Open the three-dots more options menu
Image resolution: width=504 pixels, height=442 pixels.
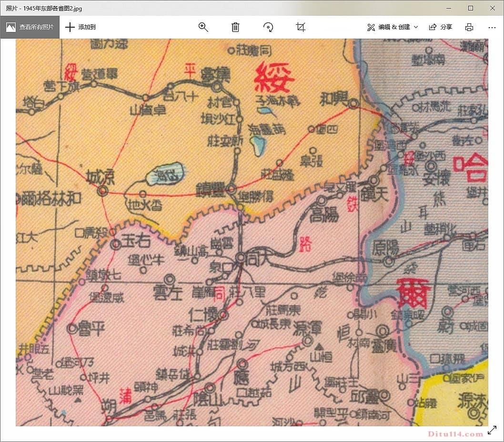pyautogui.click(x=492, y=27)
